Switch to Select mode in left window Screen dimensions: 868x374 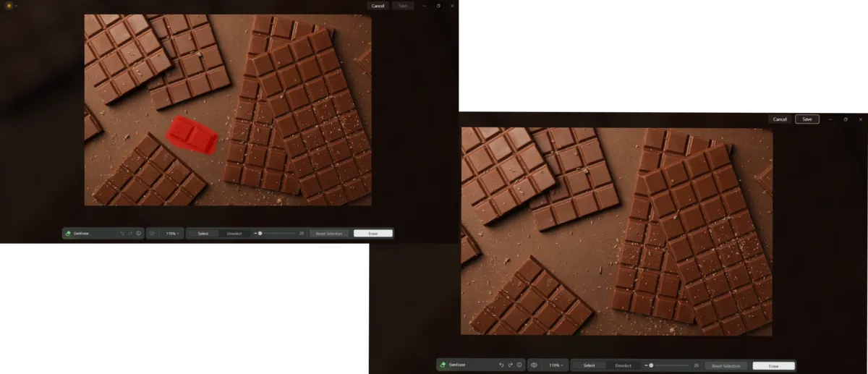[203, 234]
